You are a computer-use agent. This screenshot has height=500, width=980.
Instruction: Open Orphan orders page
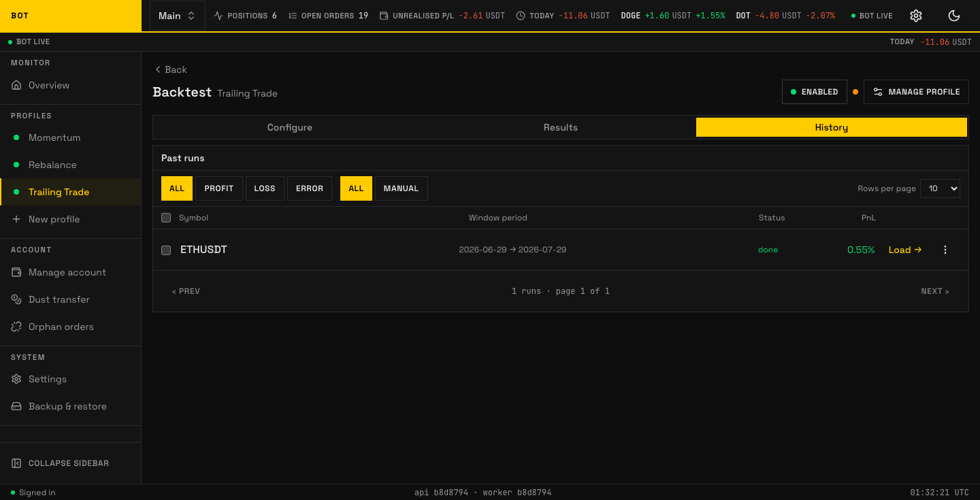point(71,327)
